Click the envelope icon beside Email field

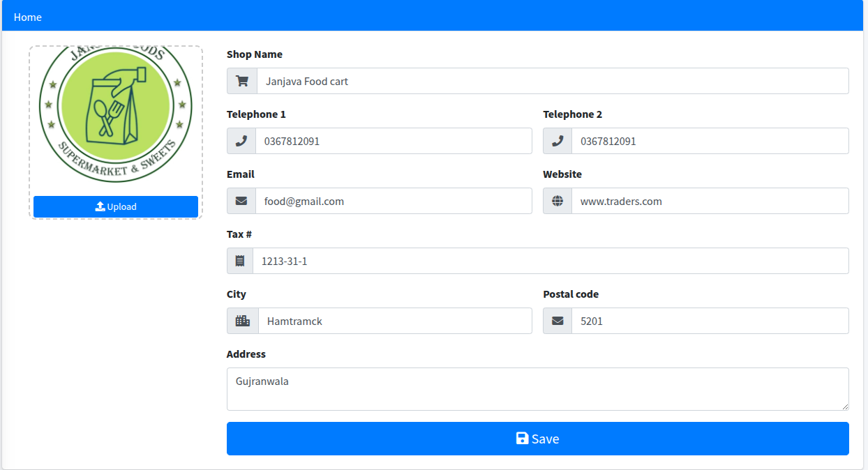tap(241, 201)
